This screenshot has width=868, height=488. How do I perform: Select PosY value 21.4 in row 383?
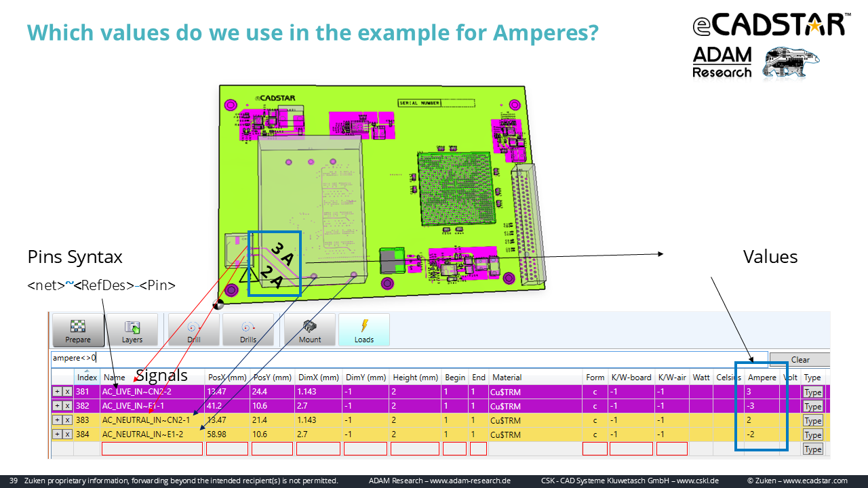coord(273,420)
